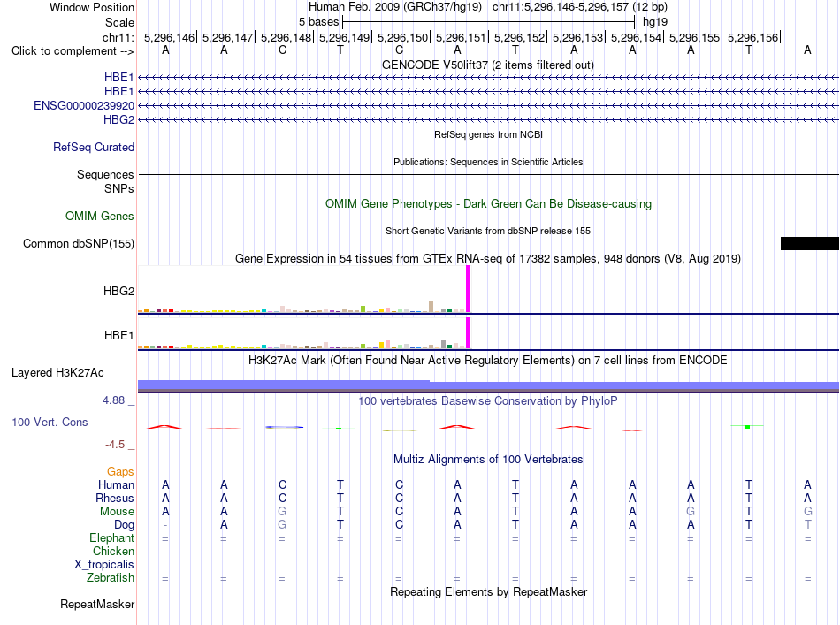Screen dimensions: 840x625
Task: Click the Chicken alignment row label
Action: pyautogui.click(x=113, y=551)
